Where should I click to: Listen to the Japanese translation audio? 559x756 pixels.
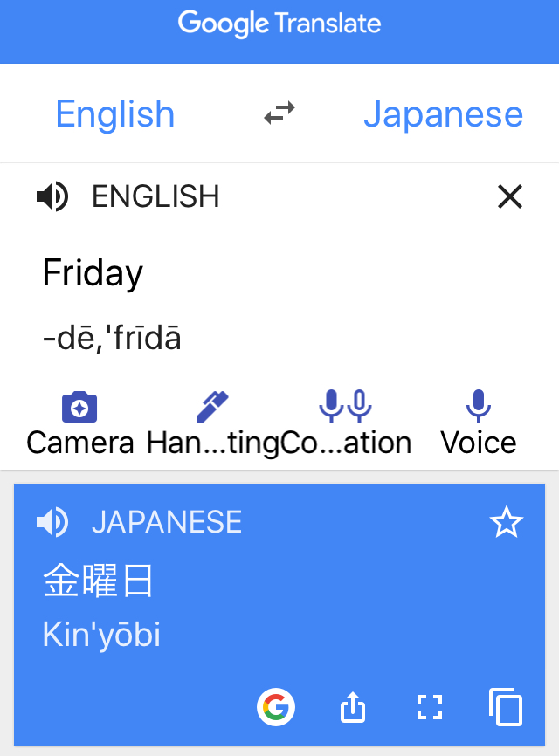point(52,522)
